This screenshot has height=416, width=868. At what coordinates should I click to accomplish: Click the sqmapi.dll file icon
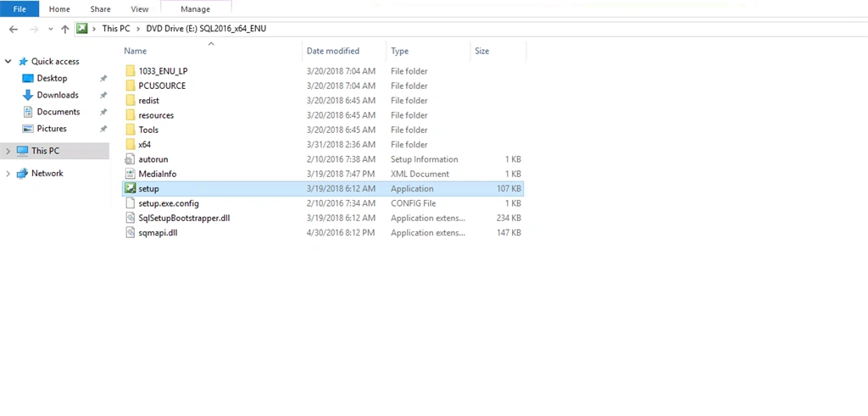click(130, 232)
